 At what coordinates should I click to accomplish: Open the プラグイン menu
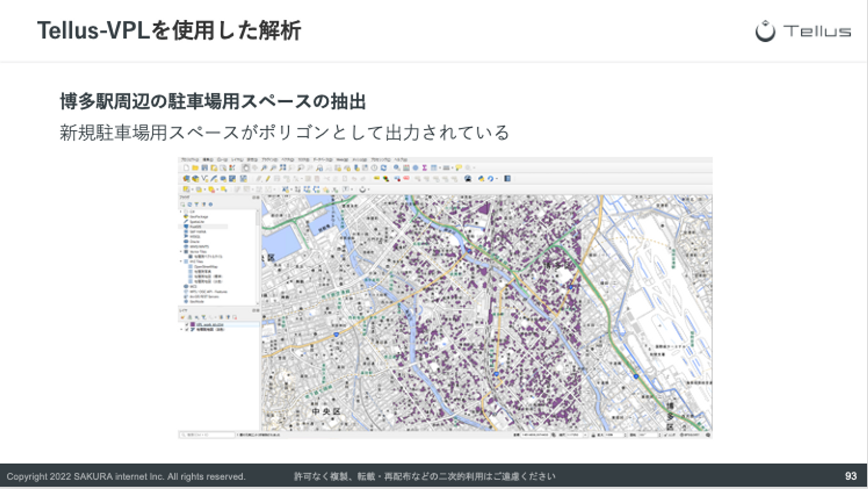(x=269, y=160)
